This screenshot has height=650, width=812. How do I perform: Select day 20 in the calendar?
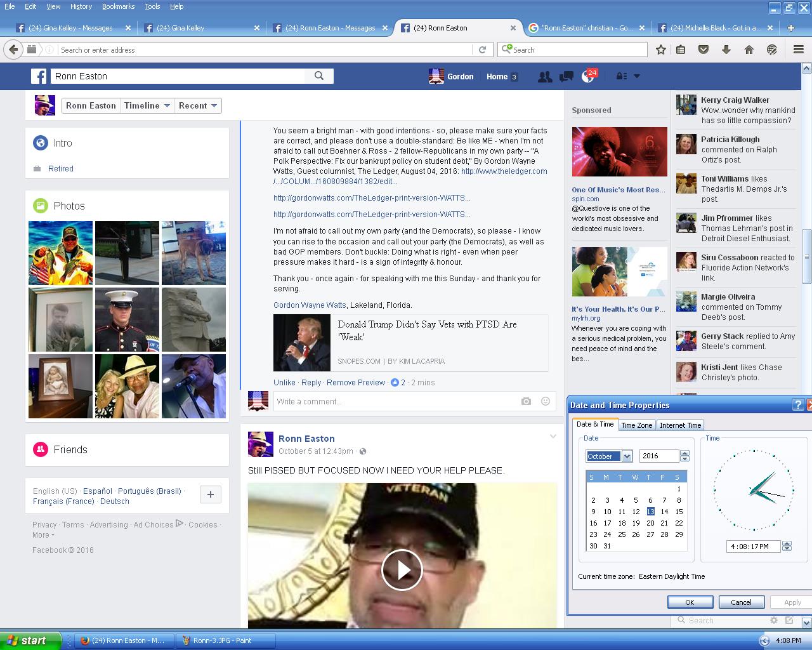650,523
